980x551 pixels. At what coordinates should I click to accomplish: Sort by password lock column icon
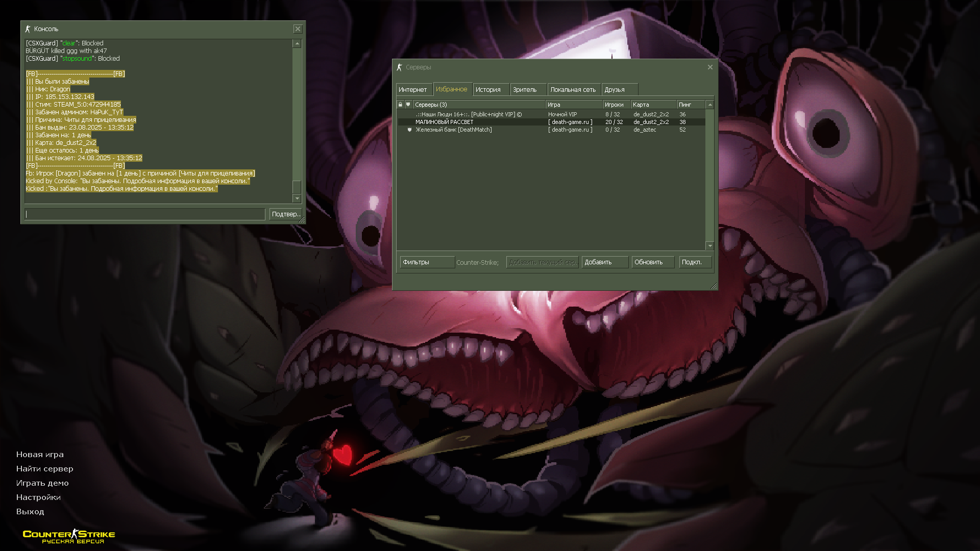(x=400, y=105)
